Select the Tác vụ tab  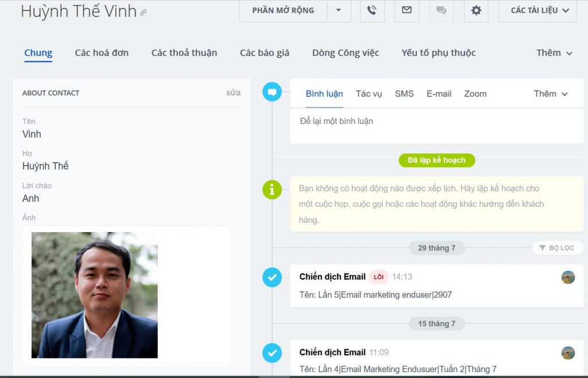[369, 94]
